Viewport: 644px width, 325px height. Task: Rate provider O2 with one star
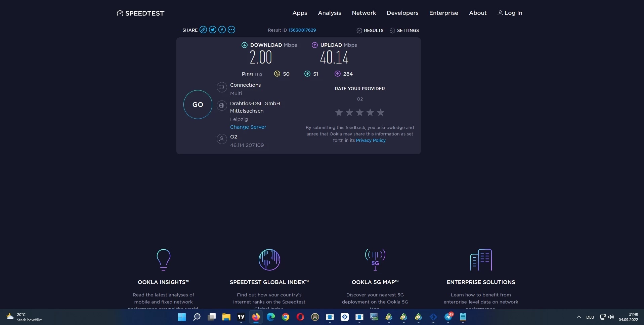point(339,112)
